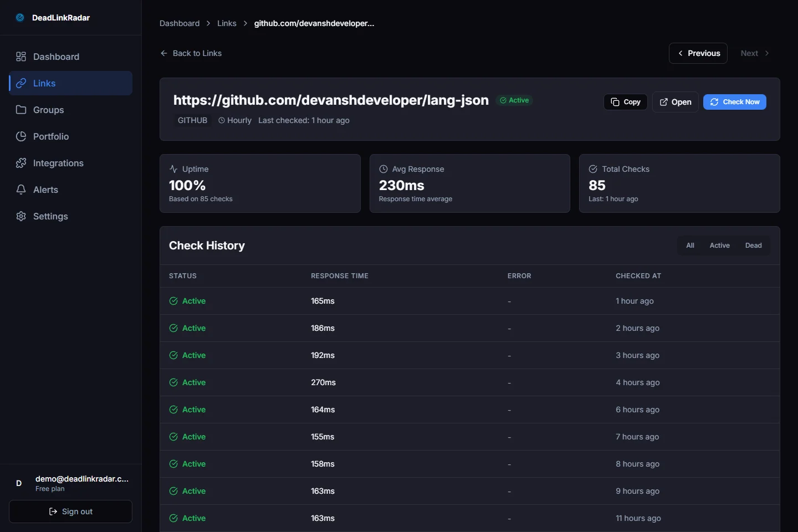Click the back arrow beside Back to Links
This screenshot has height=532, width=798.
point(164,53)
